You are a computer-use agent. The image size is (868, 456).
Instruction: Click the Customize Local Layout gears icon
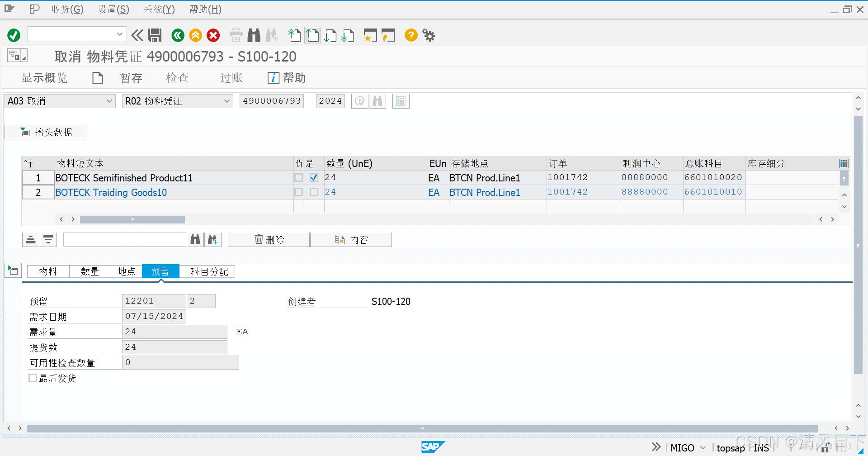pos(429,35)
